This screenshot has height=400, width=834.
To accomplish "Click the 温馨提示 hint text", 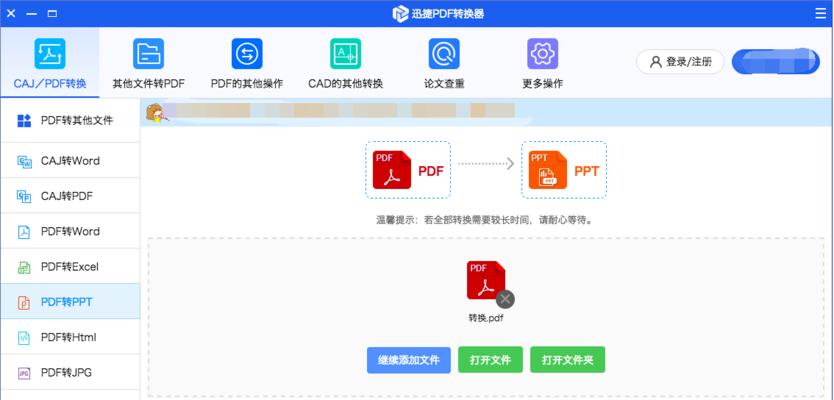I will 484,220.
